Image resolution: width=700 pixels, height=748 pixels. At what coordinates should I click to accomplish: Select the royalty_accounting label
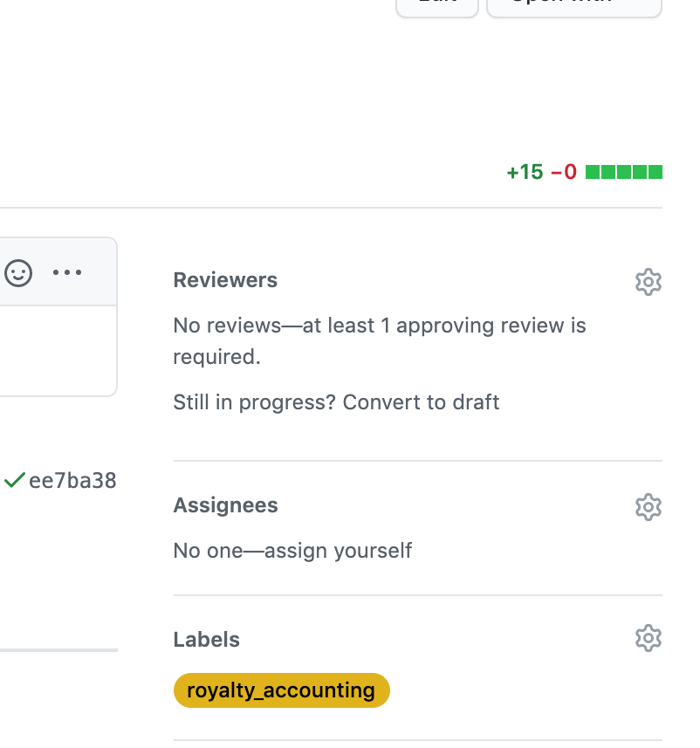click(282, 690)
